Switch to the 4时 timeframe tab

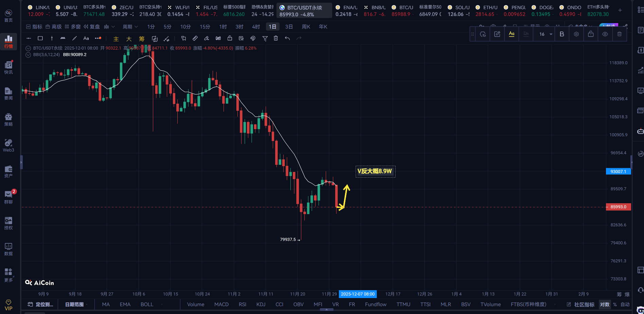coord(256,27)
